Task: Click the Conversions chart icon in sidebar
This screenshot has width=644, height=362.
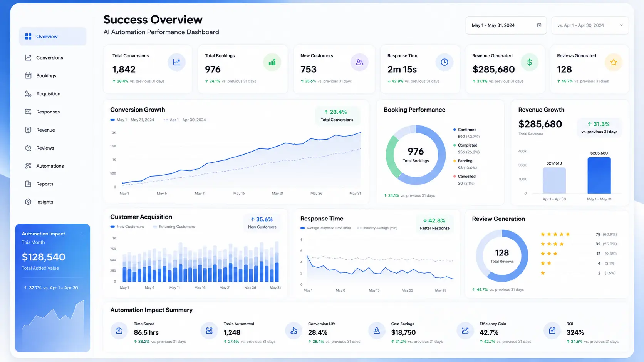Action: (x=28, y=58)
